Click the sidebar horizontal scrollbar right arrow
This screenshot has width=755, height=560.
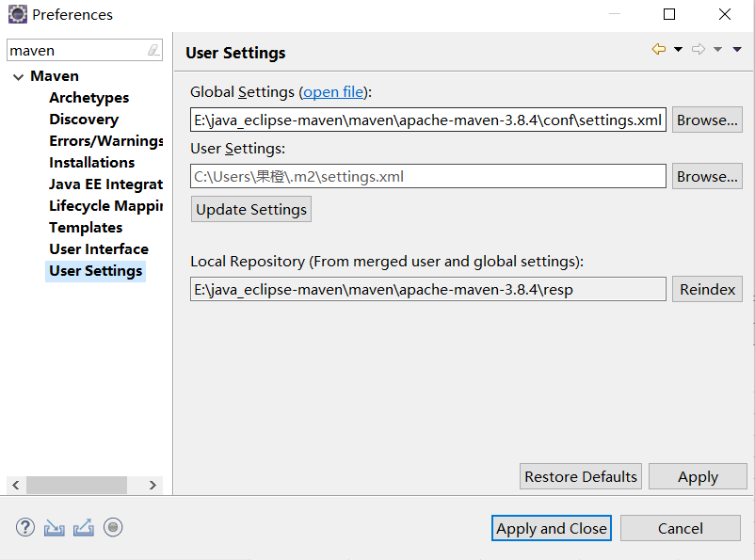click(153, 486)
